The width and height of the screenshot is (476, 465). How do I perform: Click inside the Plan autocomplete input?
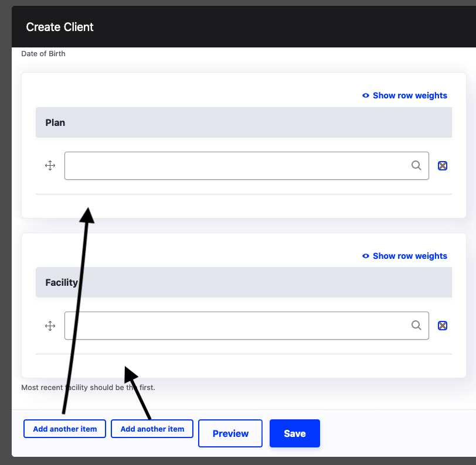234,166
